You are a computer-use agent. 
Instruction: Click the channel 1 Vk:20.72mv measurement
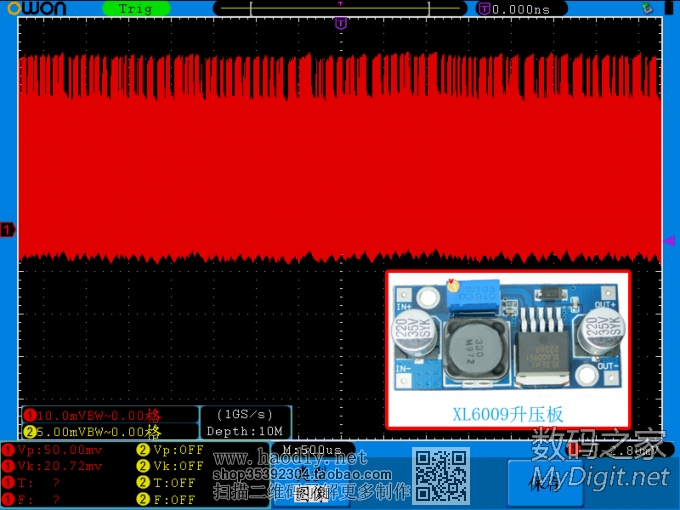click(x=60, y=466)
